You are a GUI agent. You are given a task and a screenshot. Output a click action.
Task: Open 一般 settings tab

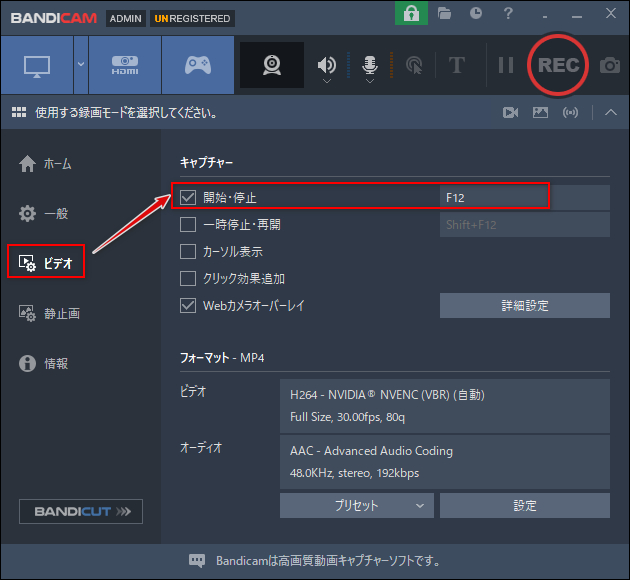coord(43,213)
